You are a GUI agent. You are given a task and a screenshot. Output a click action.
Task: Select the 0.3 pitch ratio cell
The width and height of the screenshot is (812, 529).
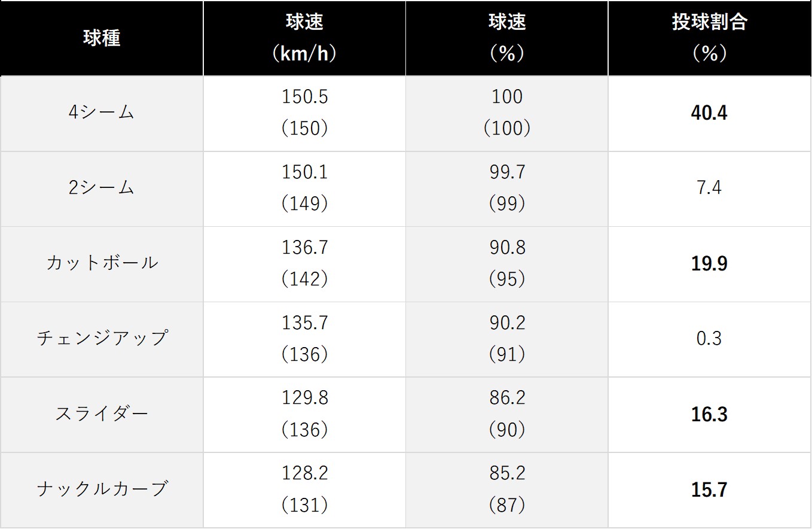pyautogui.click(x=710, y=340)
